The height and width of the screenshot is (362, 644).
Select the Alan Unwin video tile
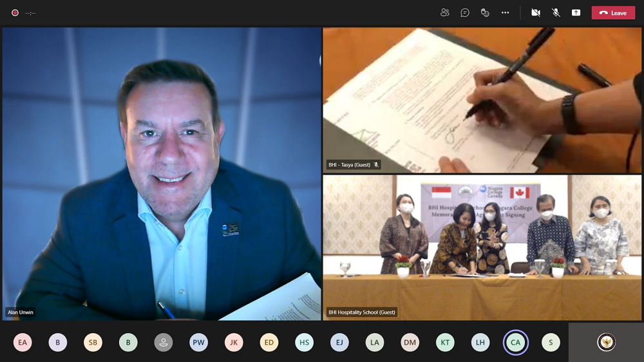click(x=161, y=174)
